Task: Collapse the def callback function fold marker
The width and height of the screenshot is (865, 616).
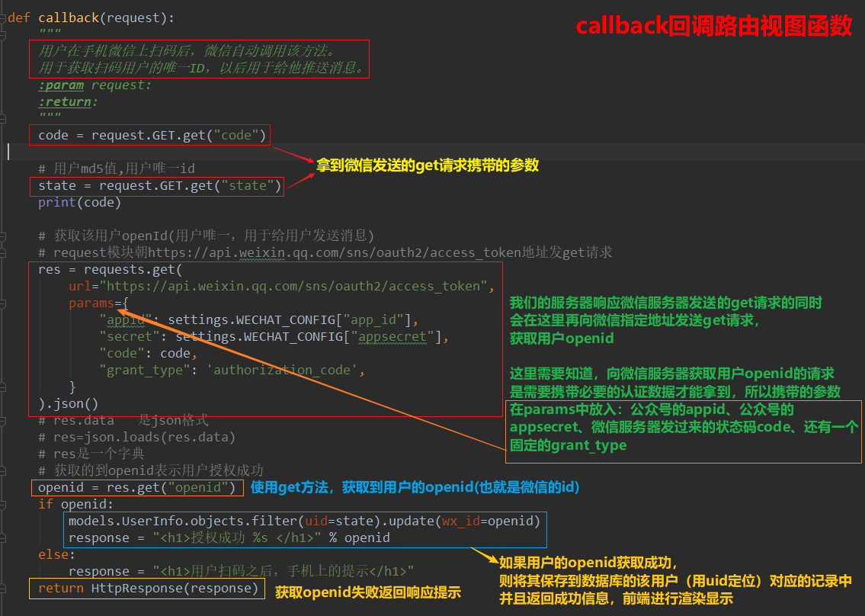Action: coord(3,18)
